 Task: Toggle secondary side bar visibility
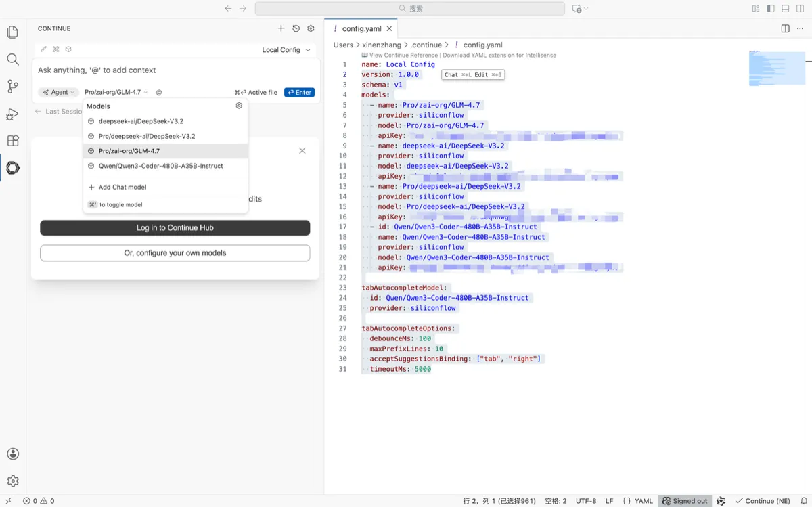click(800, 9)
